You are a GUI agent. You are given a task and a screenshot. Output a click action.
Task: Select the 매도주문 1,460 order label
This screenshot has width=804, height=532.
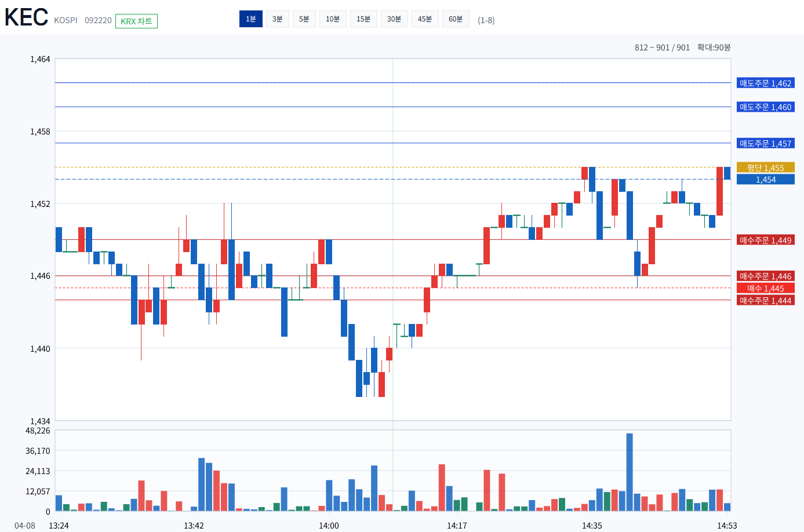point(766,107)
